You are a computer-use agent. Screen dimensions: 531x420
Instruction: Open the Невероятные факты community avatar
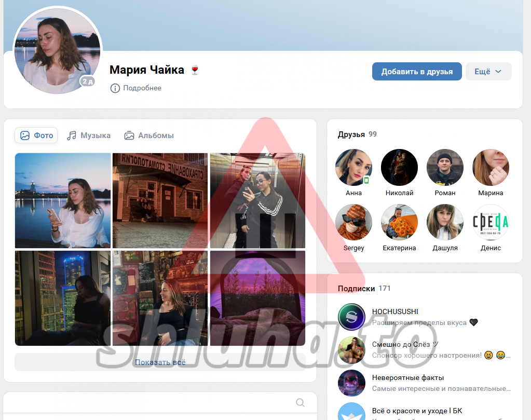tap(351, 383)
